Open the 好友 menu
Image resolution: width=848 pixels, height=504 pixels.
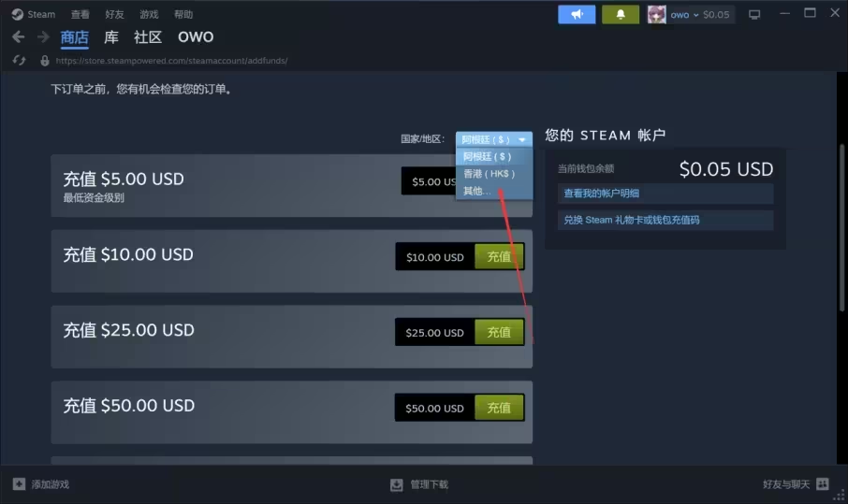114,15
